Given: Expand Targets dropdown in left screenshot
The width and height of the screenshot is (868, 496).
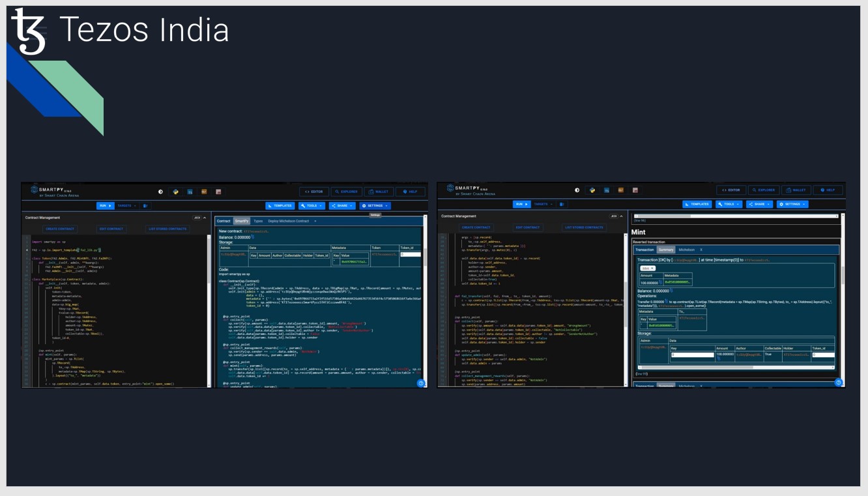Looking at the screenshot, I should [127, 205].
